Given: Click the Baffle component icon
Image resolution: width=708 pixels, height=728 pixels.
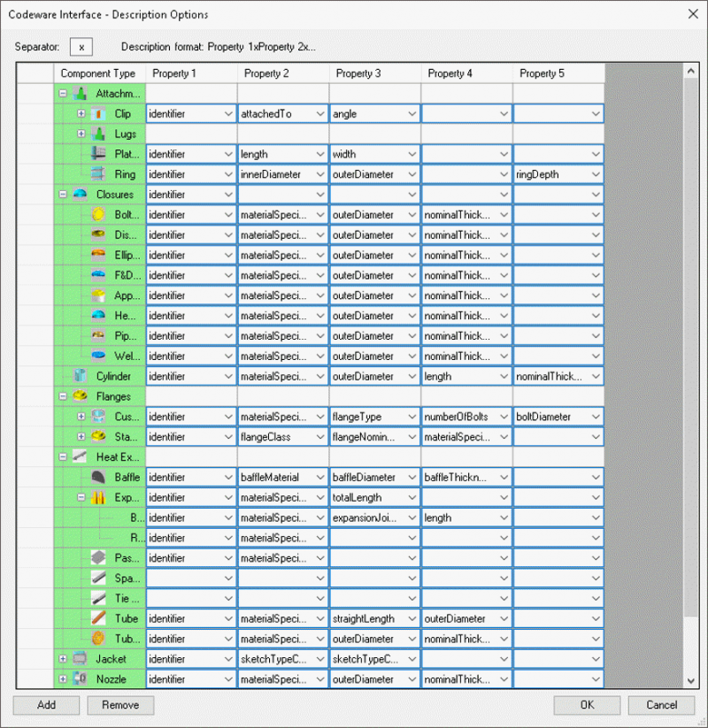Looking at the screenshot, I should tap(99, 477).
